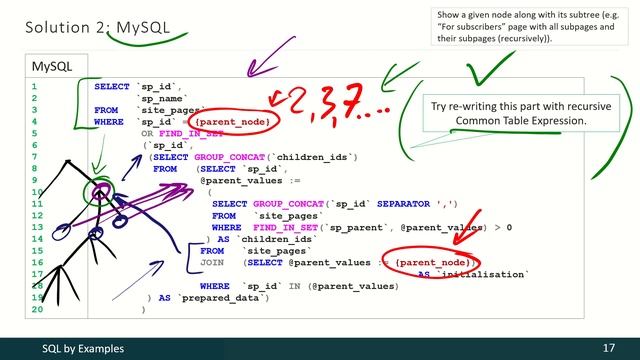The image size is (640, 360).
Task: Click `sp_parent` on code line 13
Action: 355,228
